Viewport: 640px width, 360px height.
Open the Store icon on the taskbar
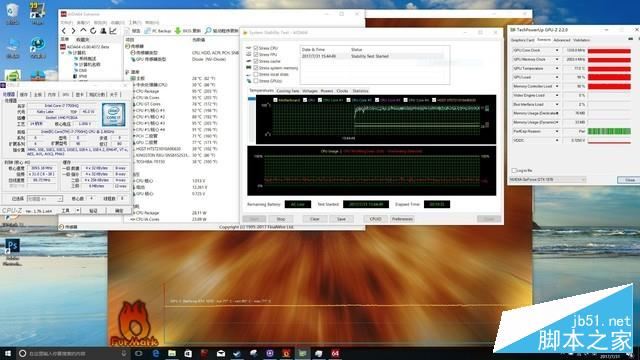pos(188,353)
